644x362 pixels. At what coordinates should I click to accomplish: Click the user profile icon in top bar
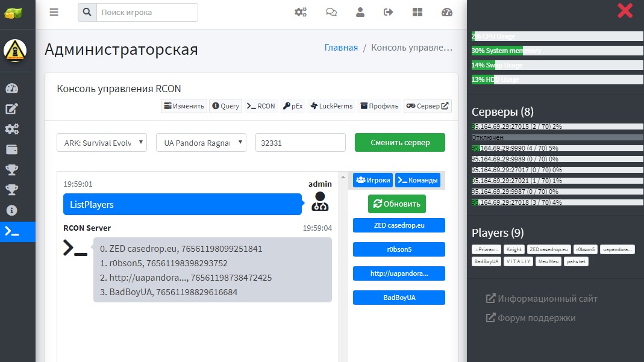coord(360,12)
